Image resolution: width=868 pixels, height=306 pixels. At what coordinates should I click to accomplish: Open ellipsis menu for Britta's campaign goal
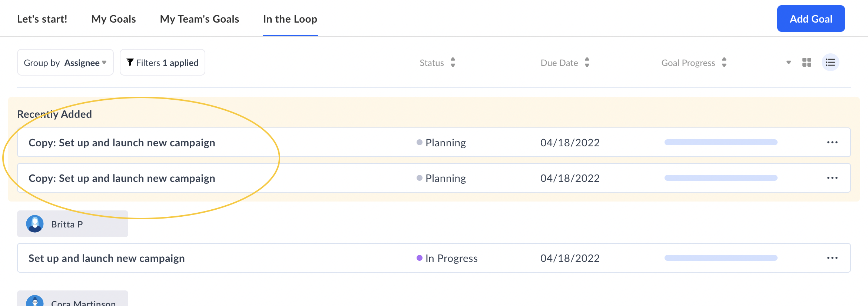tap(832, 258)
